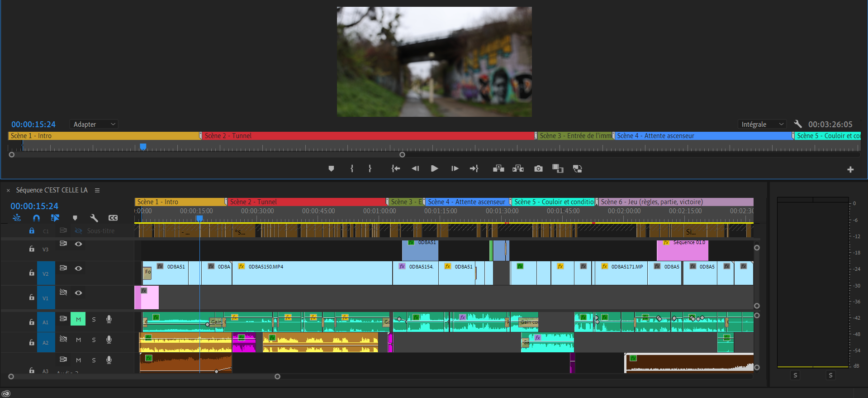Viewport: 868px width, 398px height.
Task: Solo the A1 audio track
Action: coord(94,320)
